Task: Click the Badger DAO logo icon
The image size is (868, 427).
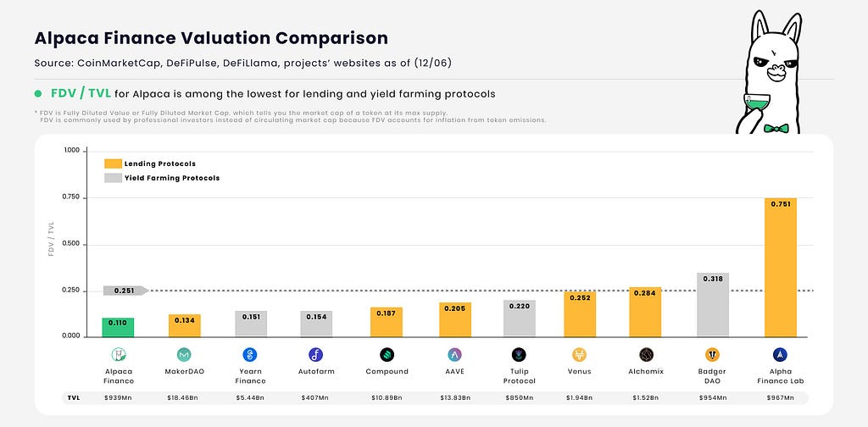Action: click(x=713, y=354)
